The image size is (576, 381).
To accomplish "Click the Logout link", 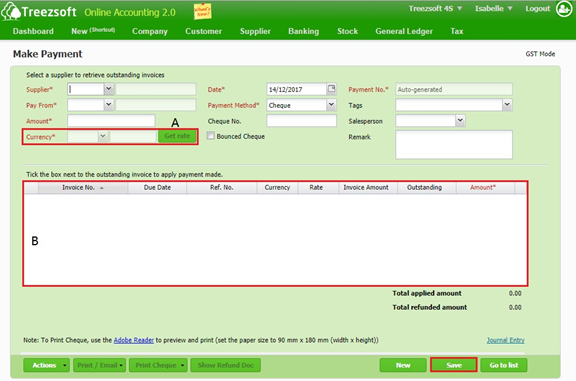I will 538,8.
